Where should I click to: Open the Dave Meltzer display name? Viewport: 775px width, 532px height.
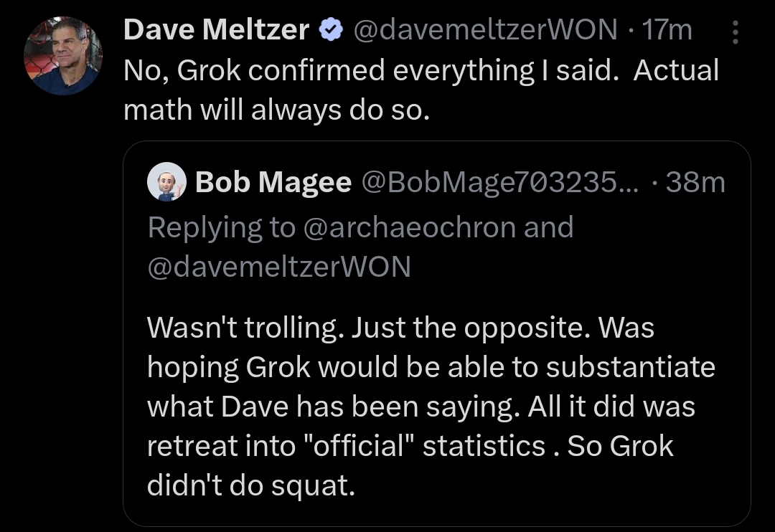pos(217,30)
